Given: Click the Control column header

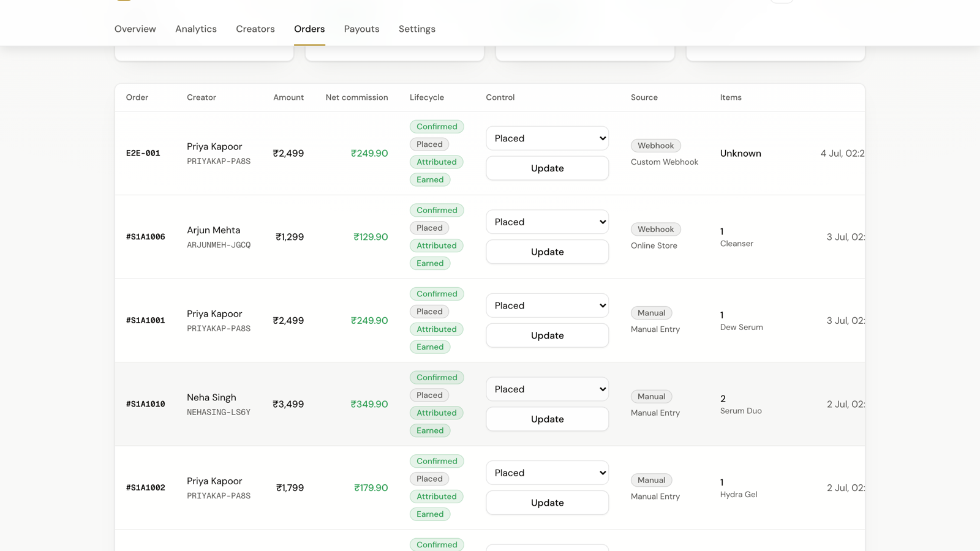Looking at the screenshot, I should click(x=500, y=97).
